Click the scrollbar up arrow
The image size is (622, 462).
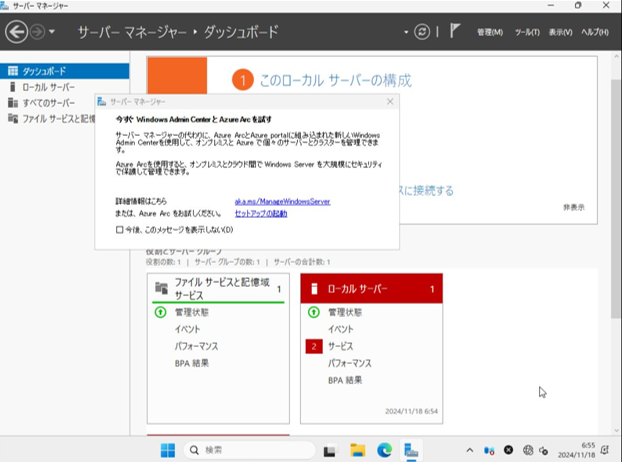pos(616,57)
